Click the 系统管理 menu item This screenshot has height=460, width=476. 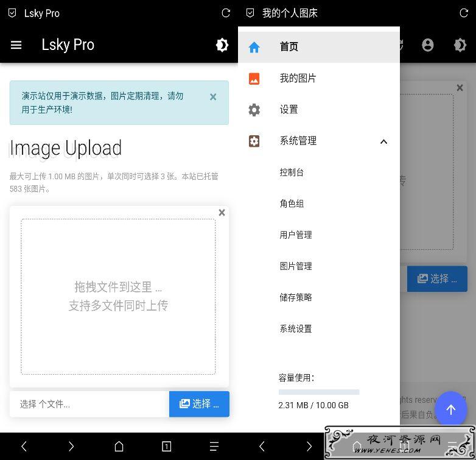pyautogui.click(x=319, y=141)
